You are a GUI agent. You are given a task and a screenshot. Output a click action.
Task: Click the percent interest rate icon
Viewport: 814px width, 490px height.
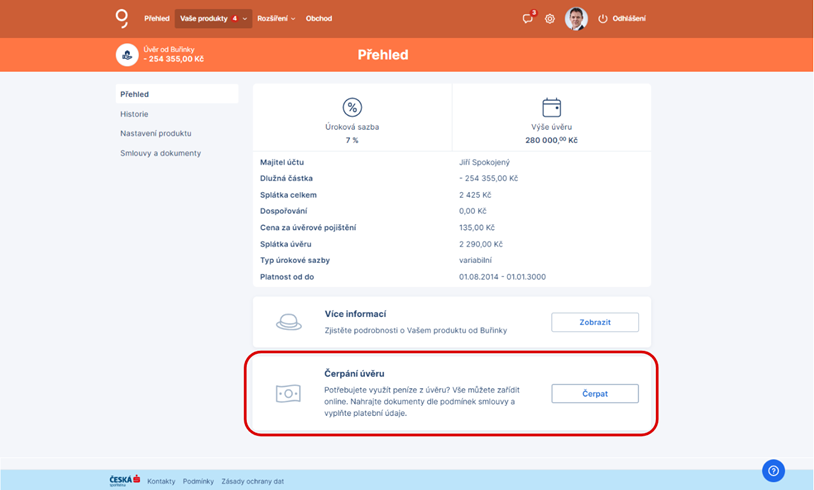(x=352, y=108)
